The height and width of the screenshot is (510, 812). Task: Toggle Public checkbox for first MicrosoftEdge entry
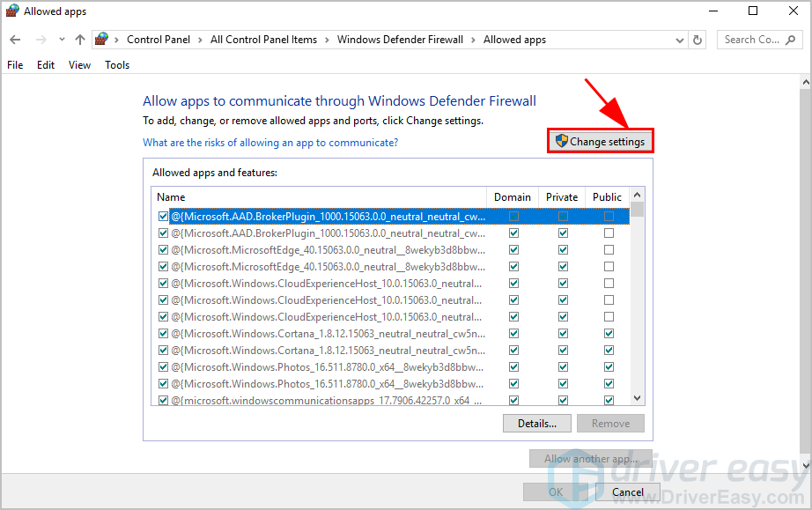[x=609, y=250]
